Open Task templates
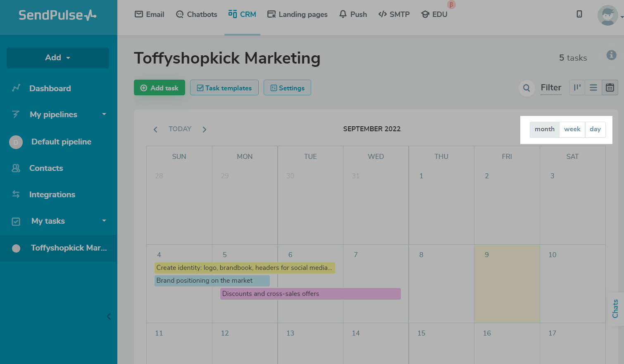 point(224,88)
